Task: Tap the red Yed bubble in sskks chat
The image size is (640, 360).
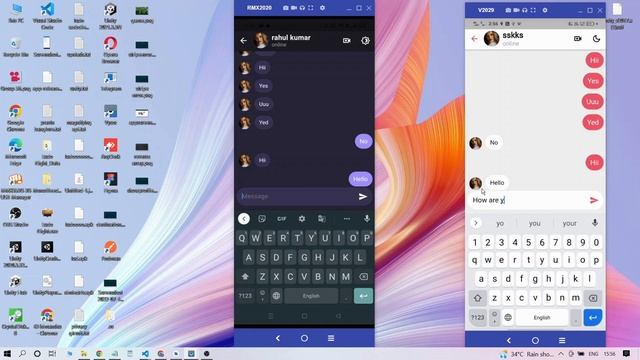Action: 593,122
